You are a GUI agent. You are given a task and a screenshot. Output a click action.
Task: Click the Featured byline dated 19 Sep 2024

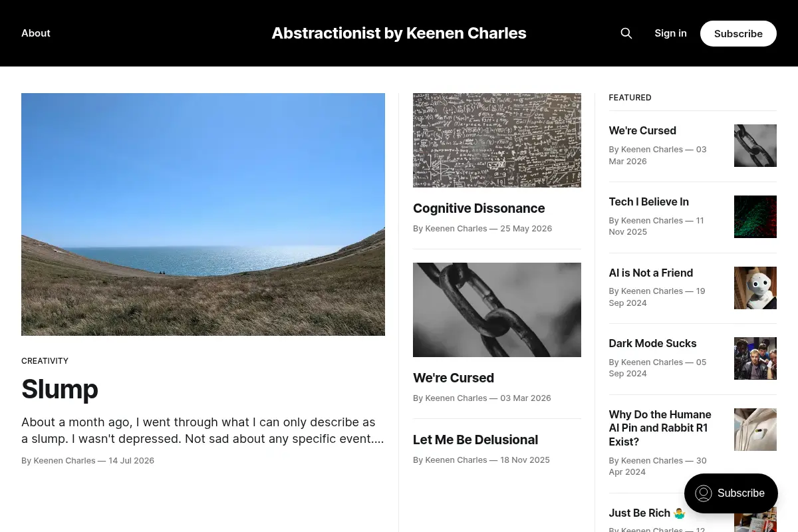click(657, 297)
